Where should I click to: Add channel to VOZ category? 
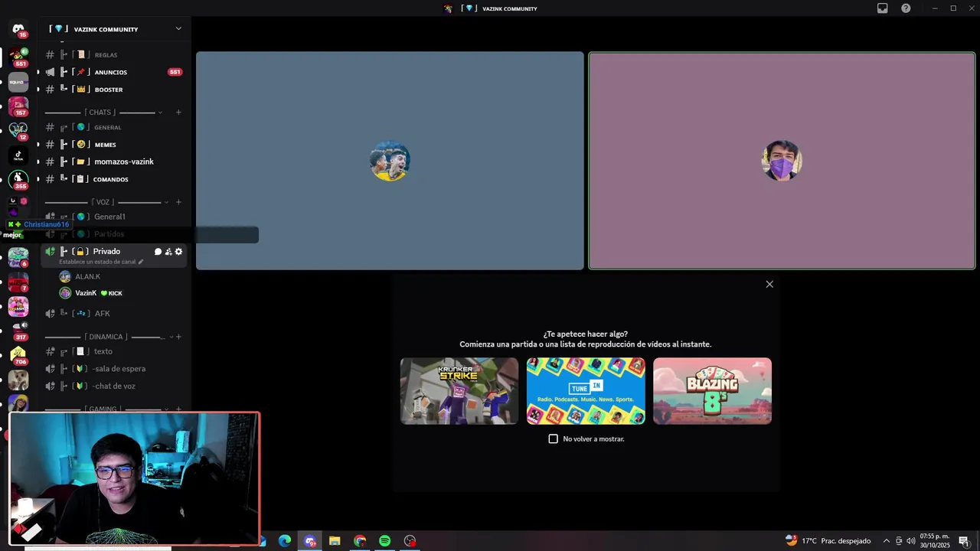pos(178,202)
